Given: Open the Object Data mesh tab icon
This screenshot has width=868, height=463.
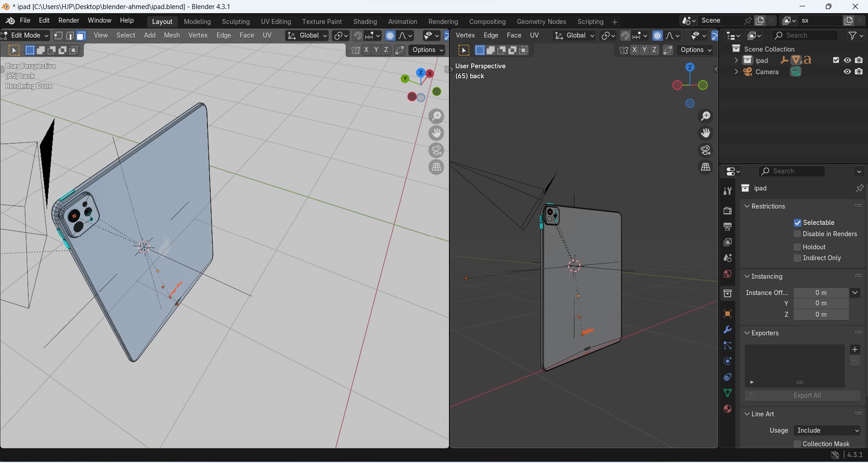Looking at the screenshot, I should pyautogui.click(x=728, y=393).
